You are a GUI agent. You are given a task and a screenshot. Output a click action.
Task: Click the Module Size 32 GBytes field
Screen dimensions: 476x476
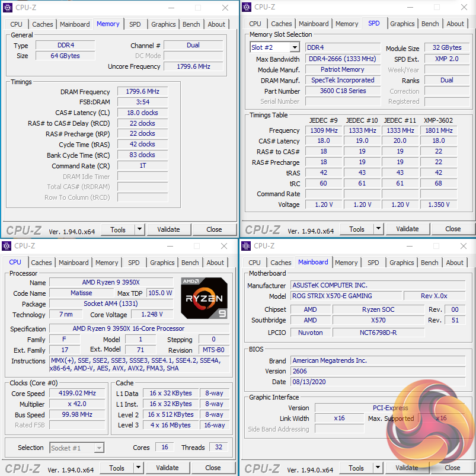[447, 47]
